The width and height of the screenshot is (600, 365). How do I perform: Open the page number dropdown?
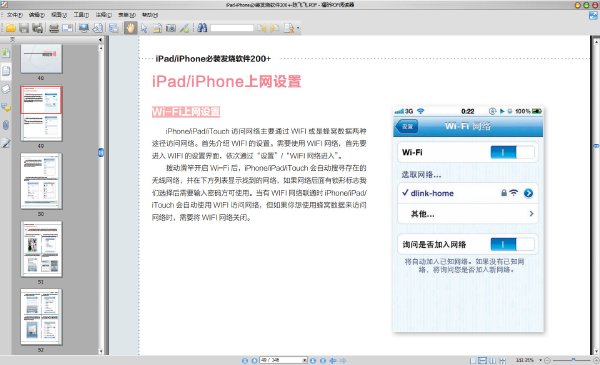[305, 360]
